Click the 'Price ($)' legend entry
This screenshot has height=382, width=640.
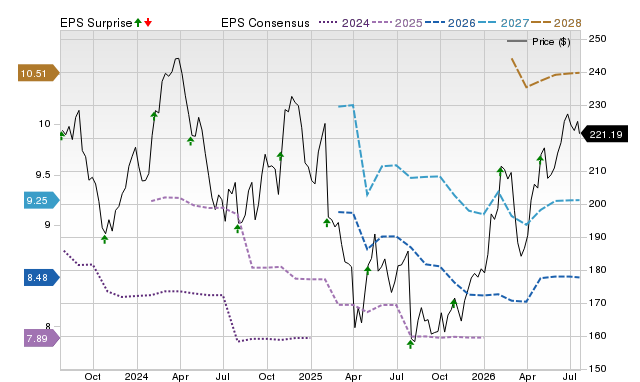[538, 42]
